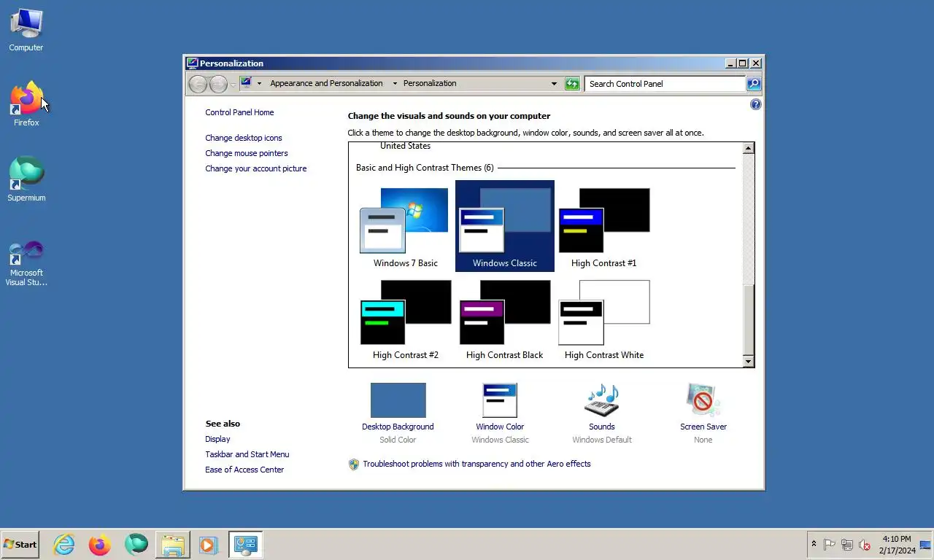Expand the arrow after Appearance and Personalization
Image resolution: width=934 pixels, height=560 pixels.
[395, 83]
